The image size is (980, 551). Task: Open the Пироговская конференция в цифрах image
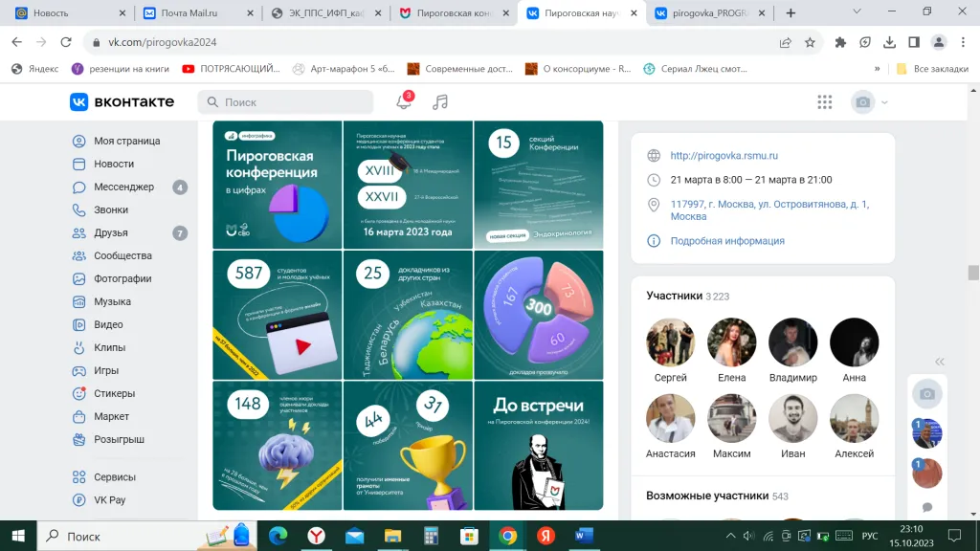pyautogui.click(x=278, y=185)
